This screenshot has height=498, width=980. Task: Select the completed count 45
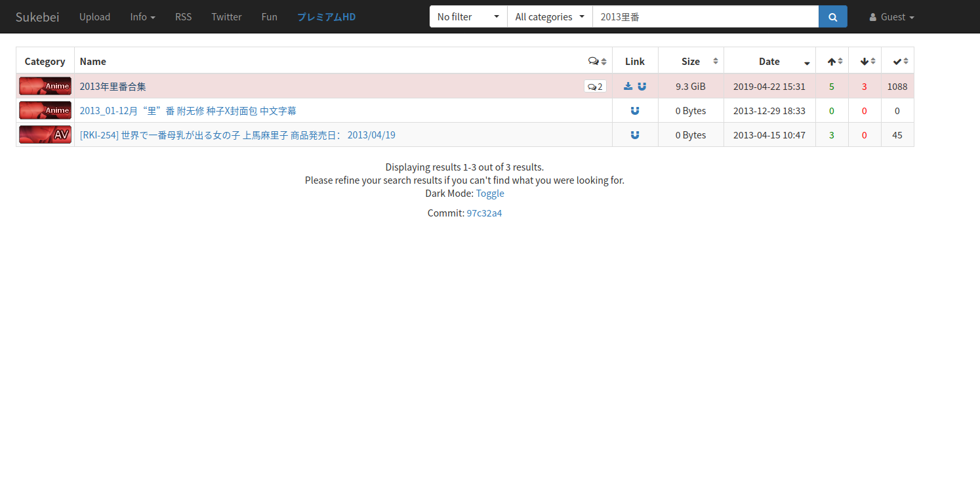point(897,135)
